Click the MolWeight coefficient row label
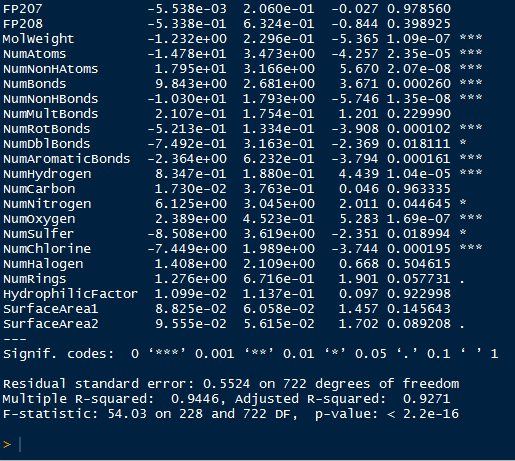This screenshot has width=515, height=461. 38,39
